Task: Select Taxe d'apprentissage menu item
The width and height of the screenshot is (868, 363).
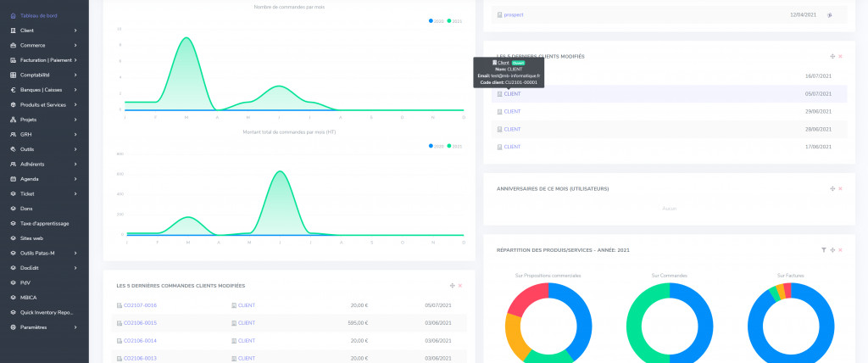Action: [44, 223]
